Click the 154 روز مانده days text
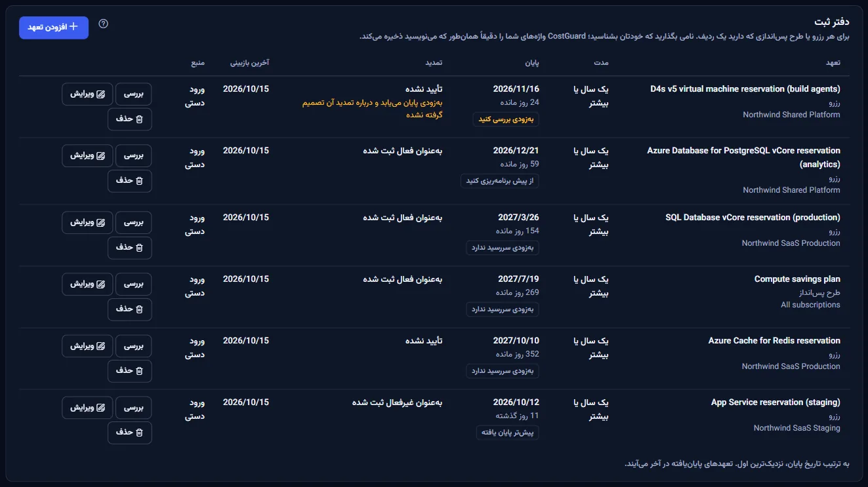The height and width of the screenshot is (487, 868). pos(517,231)
